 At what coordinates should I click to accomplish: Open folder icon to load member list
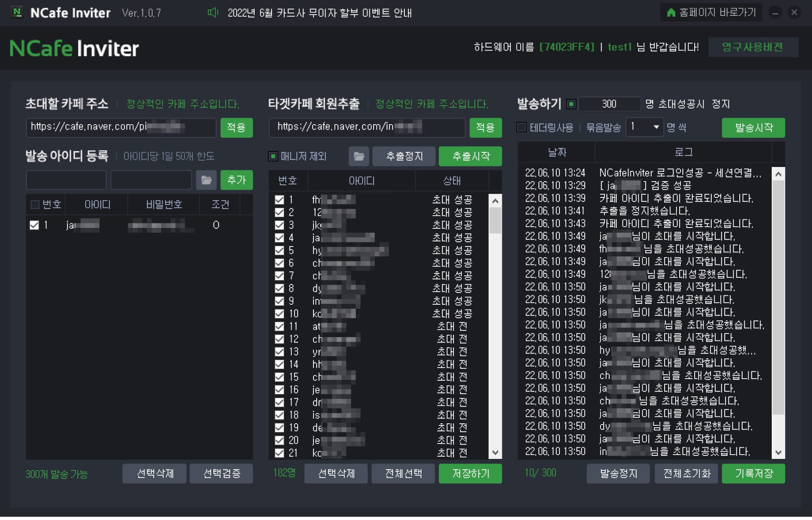[359, 156]
